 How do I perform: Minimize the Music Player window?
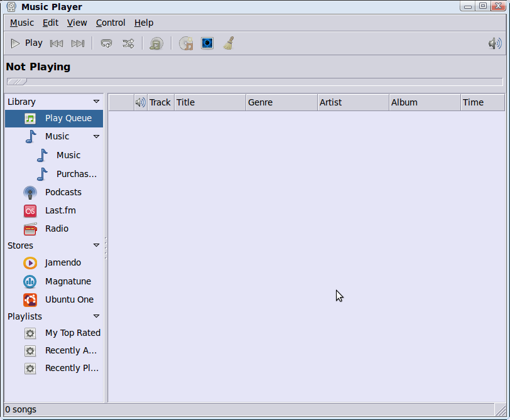pyautogui.click(x=468, y=6)
